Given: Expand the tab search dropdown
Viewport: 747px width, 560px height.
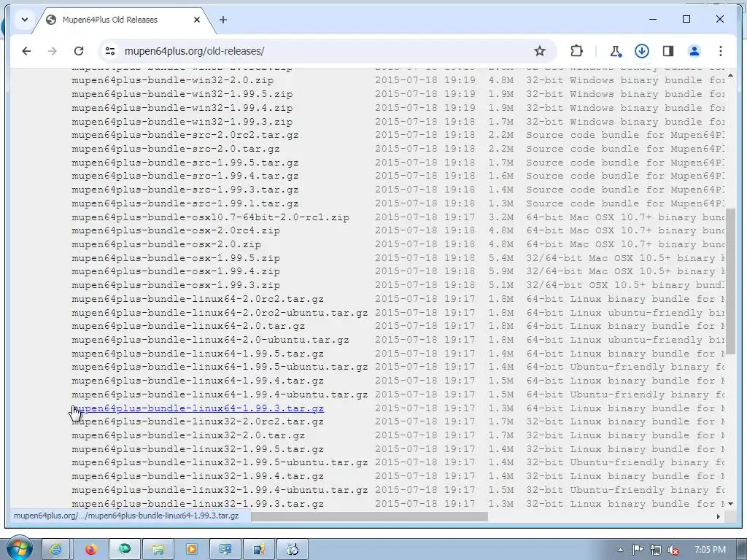Looking at the screenshot, I should [25, 20].
